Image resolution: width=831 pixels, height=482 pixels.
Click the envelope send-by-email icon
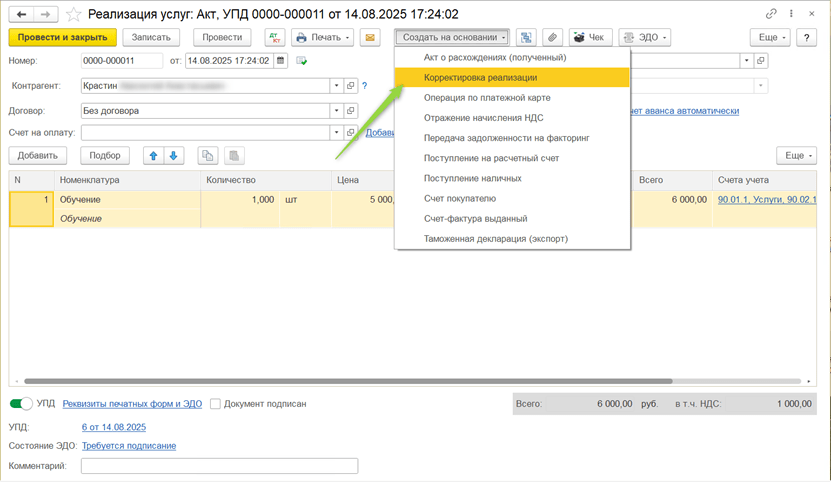pyautogui.click(x=370, y=38)
